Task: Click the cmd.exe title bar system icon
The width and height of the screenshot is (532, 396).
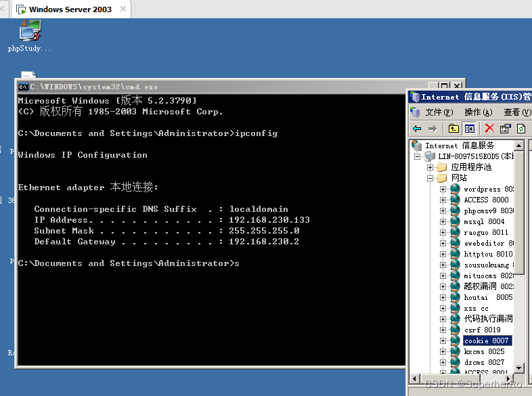Action: tap(23, 87)
